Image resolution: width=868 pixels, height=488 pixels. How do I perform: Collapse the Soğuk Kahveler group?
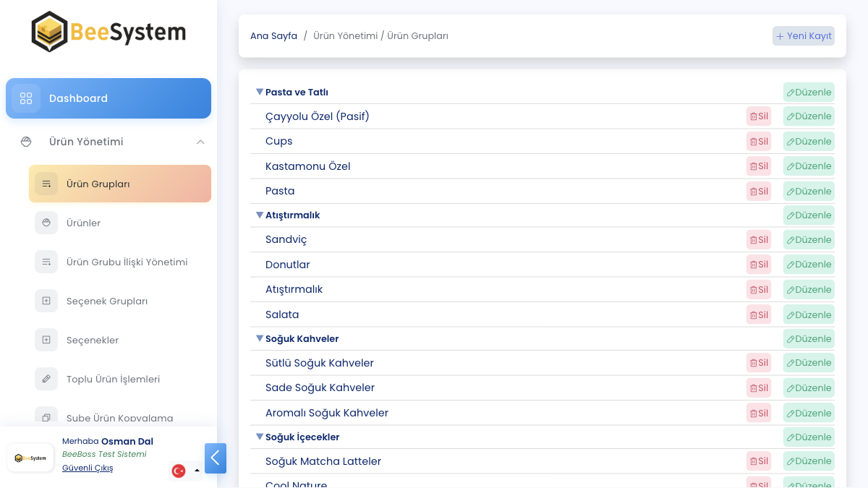click(x=260, y=338)
